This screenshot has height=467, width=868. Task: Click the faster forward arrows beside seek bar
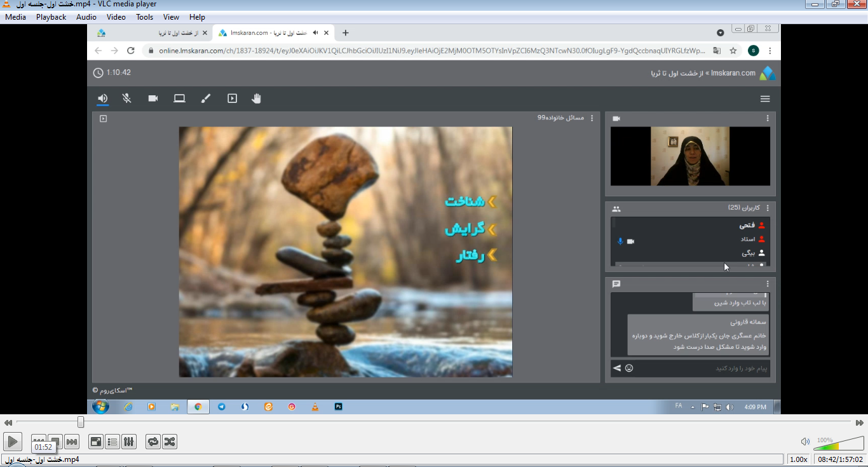[859, 423]
